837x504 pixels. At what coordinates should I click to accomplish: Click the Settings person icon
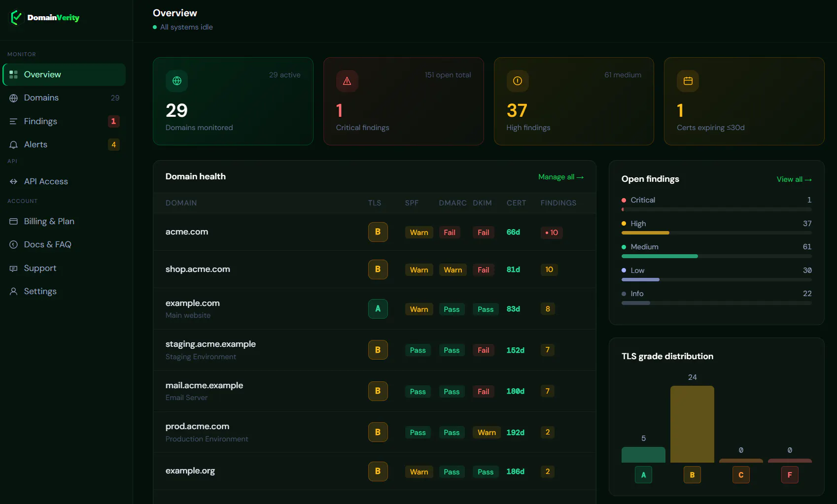14,292
